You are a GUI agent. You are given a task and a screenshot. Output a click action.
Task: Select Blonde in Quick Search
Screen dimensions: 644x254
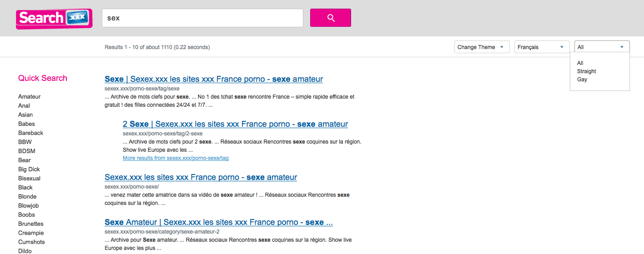click(27, 197)
